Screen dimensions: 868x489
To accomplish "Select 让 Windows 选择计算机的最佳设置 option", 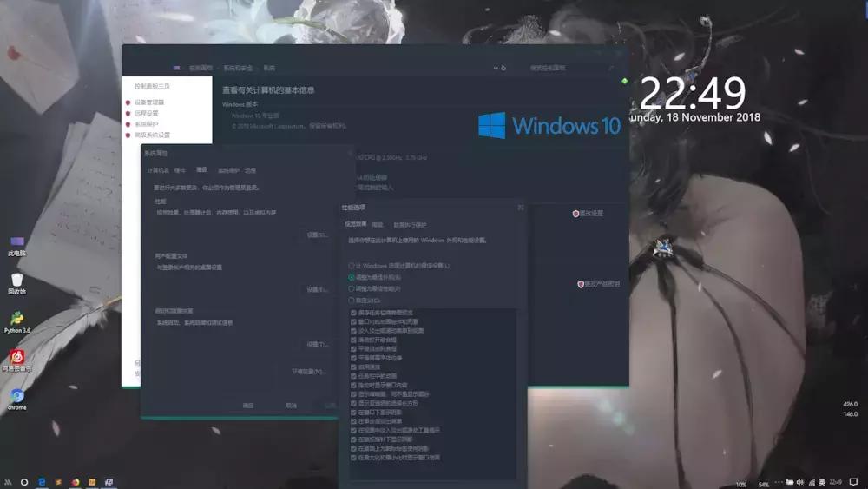I will [398, 266].
